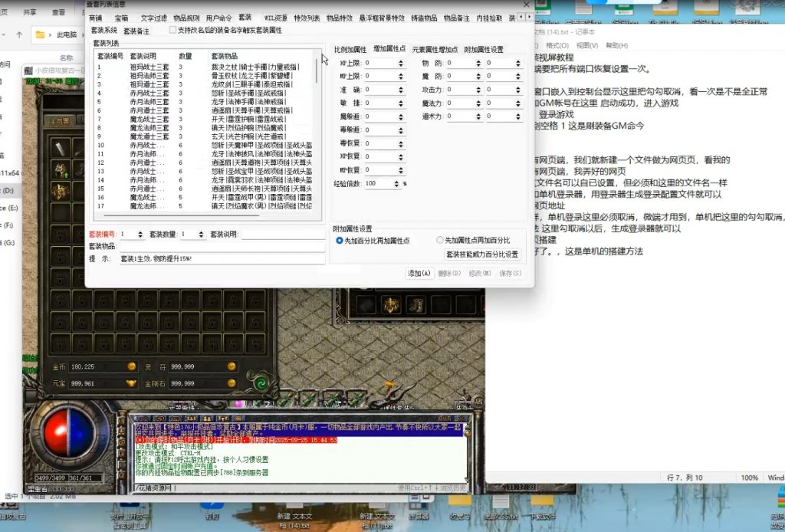Viewport: 785px width, 532px height.
Task: Adjust the first 攻击力 value spinner
Action: pos(478,90)
